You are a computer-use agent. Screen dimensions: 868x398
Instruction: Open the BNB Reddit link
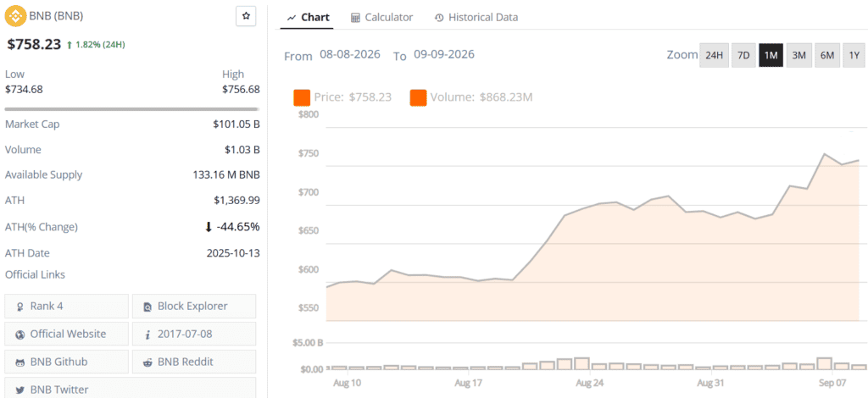[x=194, y=362]
